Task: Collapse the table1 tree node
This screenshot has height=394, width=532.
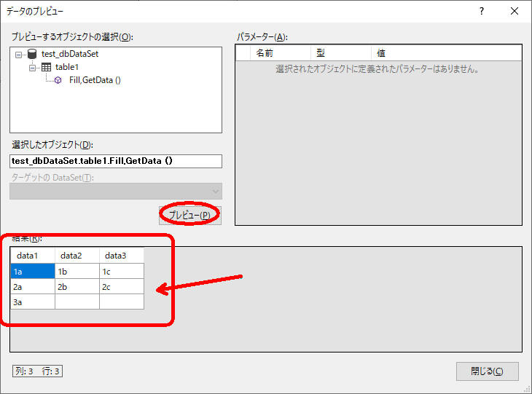Action: click(x=32, y=67)
